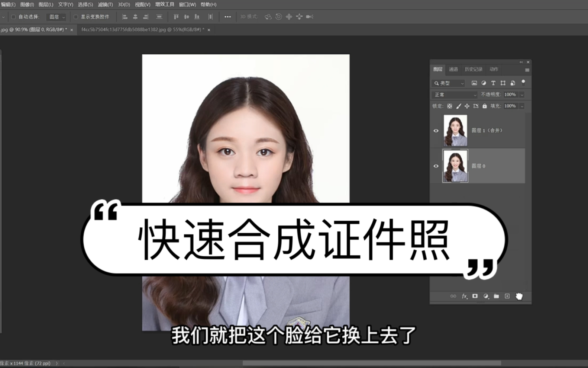
Task: Switch to the f4cc5b7504fc13d775fdb5088be1382.jpg document tab
Action: pyautogui.click(x=143, y=29)
